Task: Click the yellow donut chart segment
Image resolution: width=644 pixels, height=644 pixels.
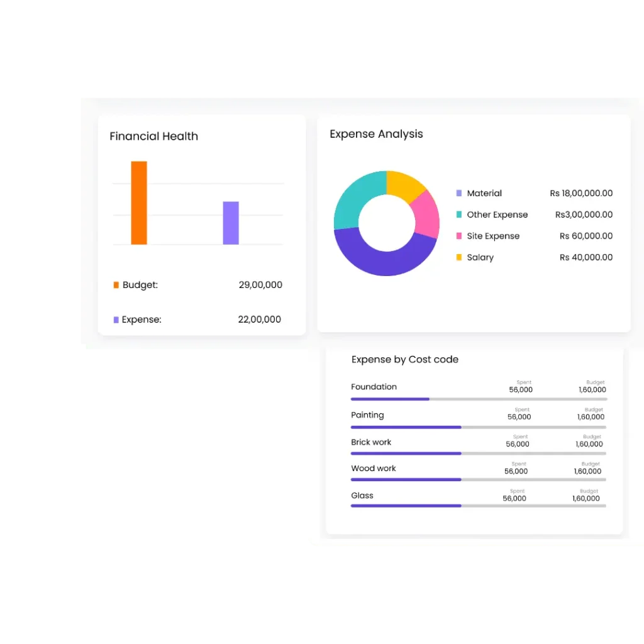Action: click(405, 184)
